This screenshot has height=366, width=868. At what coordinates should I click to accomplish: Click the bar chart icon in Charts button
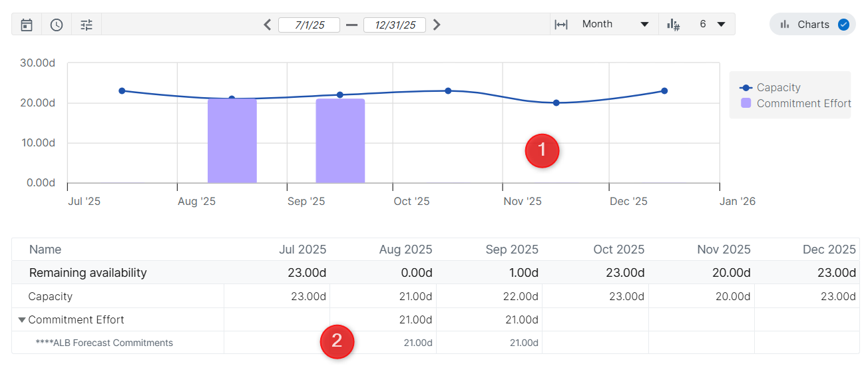click(784, 25)
